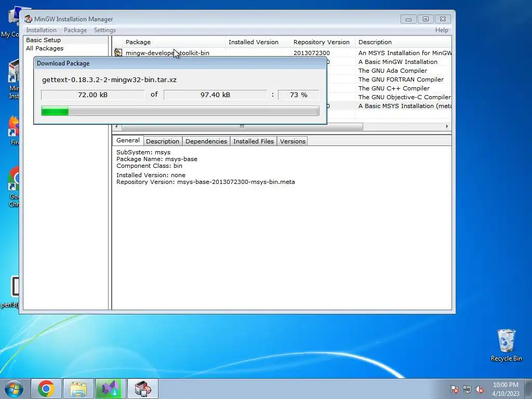The image size is (532, 399).
Task: Click 'The GNU C++ Compiler' description
Action: (394, 88)
